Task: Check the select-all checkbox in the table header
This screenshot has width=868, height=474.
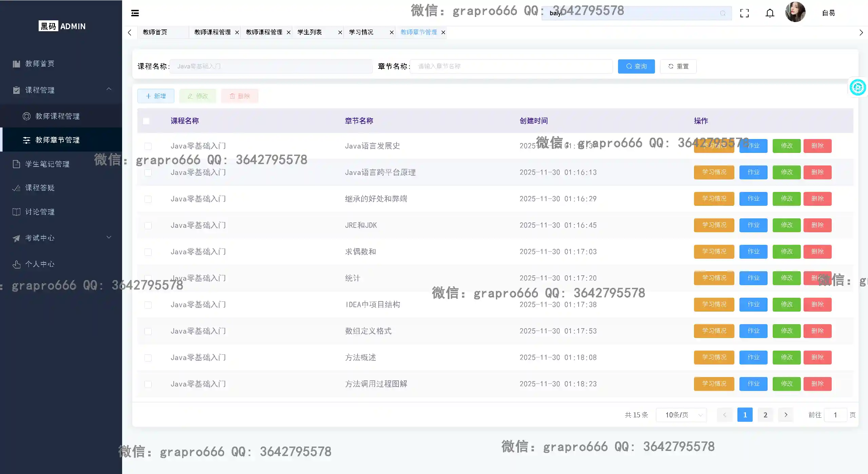Action: (x=146, y=121)
